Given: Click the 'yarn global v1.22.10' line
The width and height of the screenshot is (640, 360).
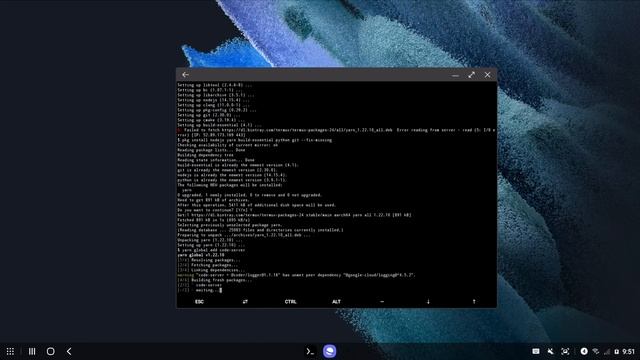Looking at the screenshot, I should pos(201,255).
